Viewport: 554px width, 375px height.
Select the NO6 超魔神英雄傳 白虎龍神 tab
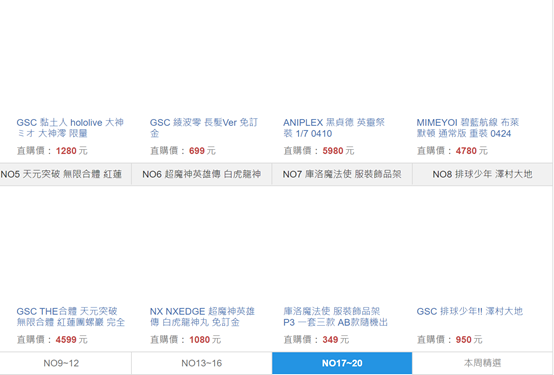click(x=202, y=174)
